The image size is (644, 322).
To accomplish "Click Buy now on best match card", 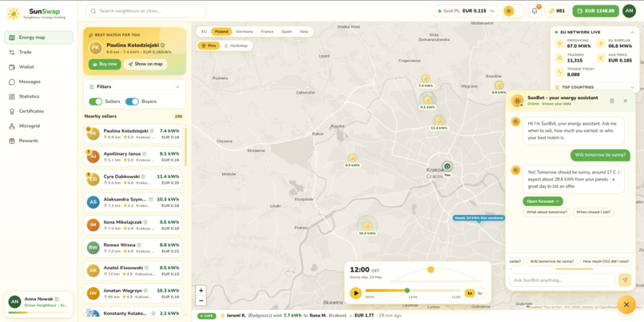I will (105, 64).
